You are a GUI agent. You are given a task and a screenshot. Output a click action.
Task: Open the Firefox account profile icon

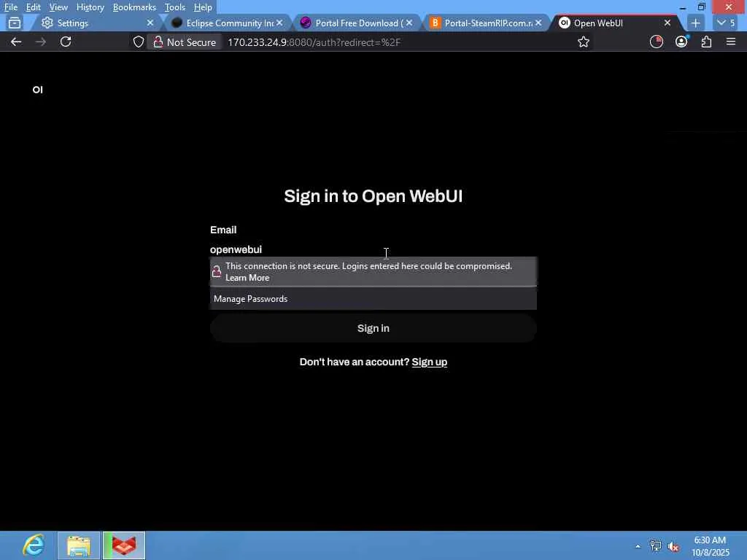click(x=681, y=42)
